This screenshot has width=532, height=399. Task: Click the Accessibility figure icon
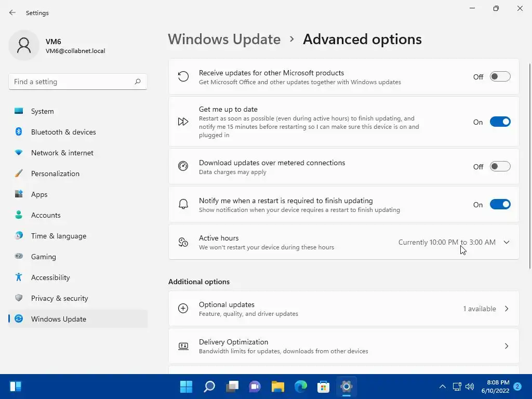[x=19, y=277]
